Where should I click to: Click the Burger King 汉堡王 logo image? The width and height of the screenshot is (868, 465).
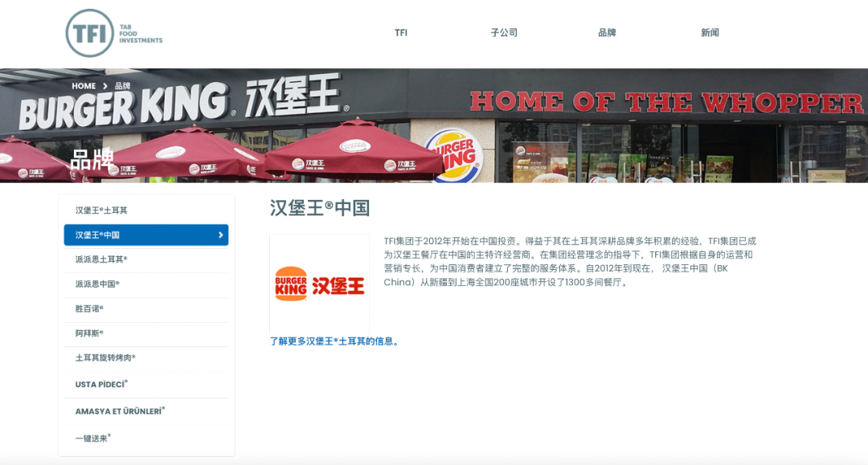pos(319,284)
